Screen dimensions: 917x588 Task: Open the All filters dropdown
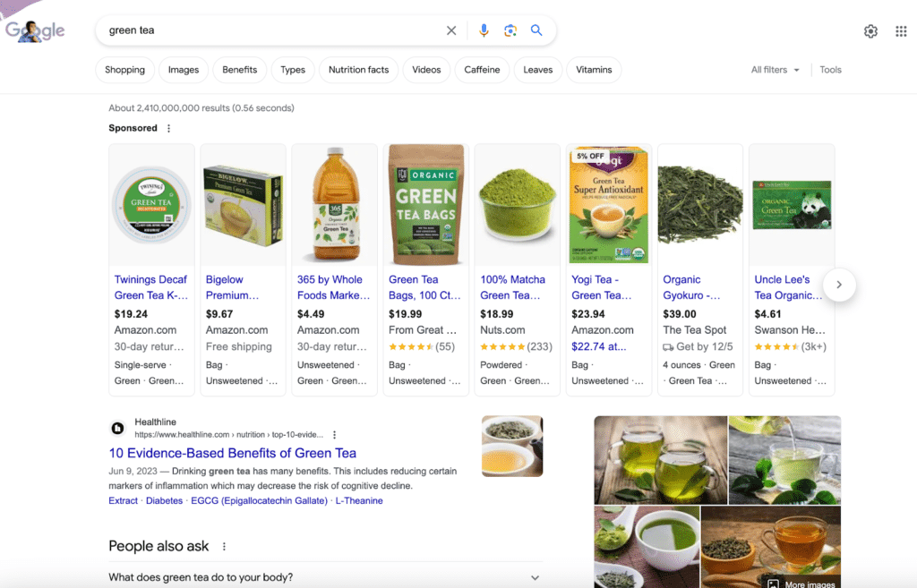click(x=775, y=70)
